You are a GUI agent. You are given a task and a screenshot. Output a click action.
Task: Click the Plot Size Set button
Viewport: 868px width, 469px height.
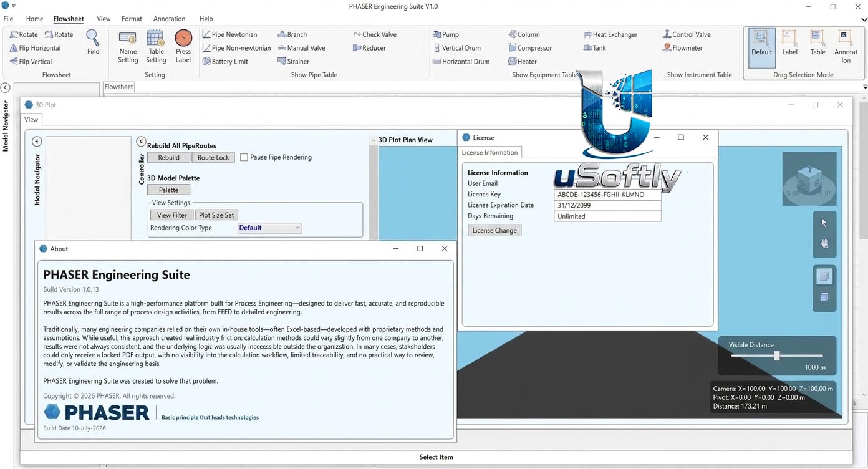pos(216,215)
